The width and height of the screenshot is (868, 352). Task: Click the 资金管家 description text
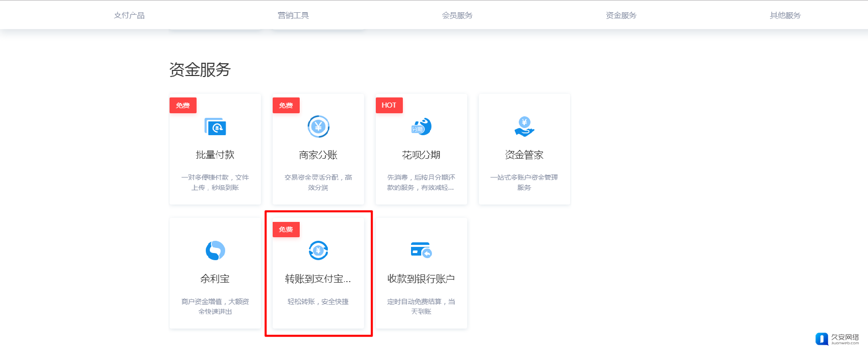click(524, 182)
